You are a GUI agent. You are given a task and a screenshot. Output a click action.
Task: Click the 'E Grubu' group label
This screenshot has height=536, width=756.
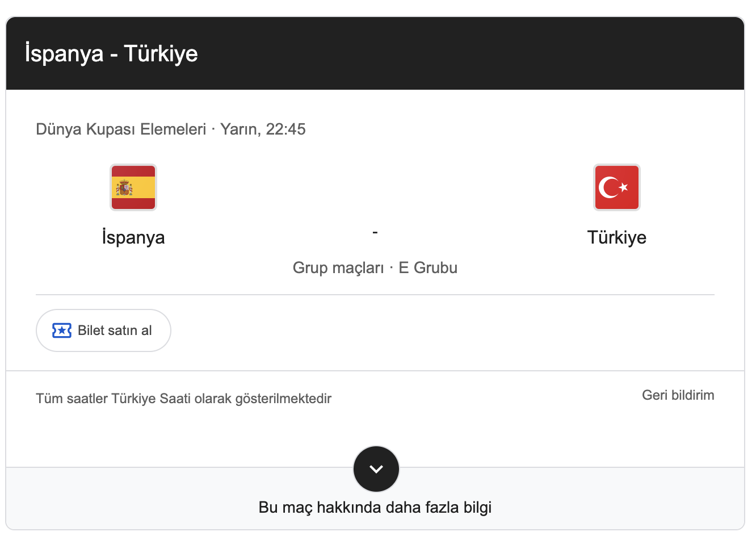pyautogui.click(x=428, y=267)
